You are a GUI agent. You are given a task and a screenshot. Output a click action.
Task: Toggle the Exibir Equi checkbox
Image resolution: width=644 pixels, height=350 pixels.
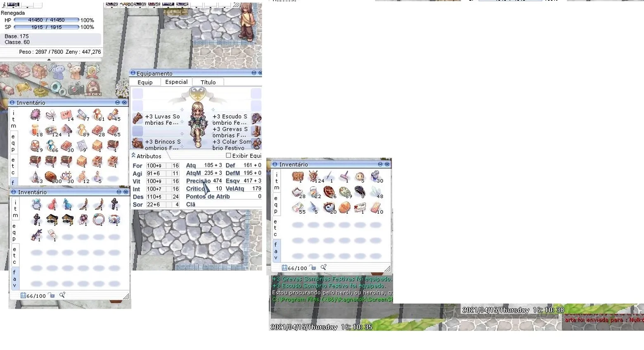coord(228,155)
